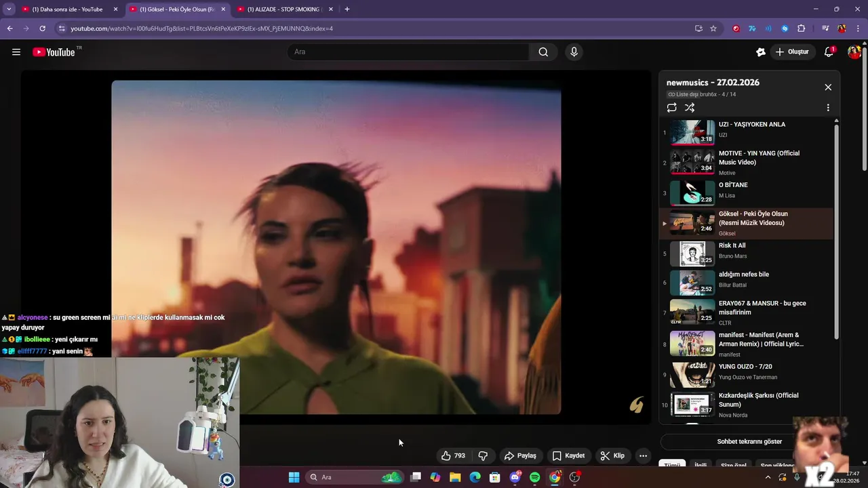
Task: Click the sparkle icon left of Oluştur
Action: 760,52
